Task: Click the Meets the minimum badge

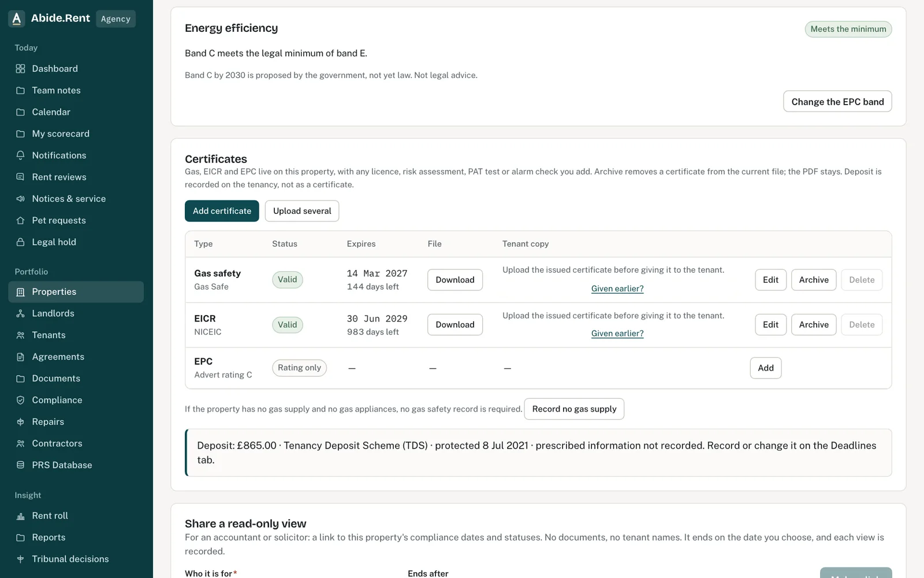Action: coord(848,29)
